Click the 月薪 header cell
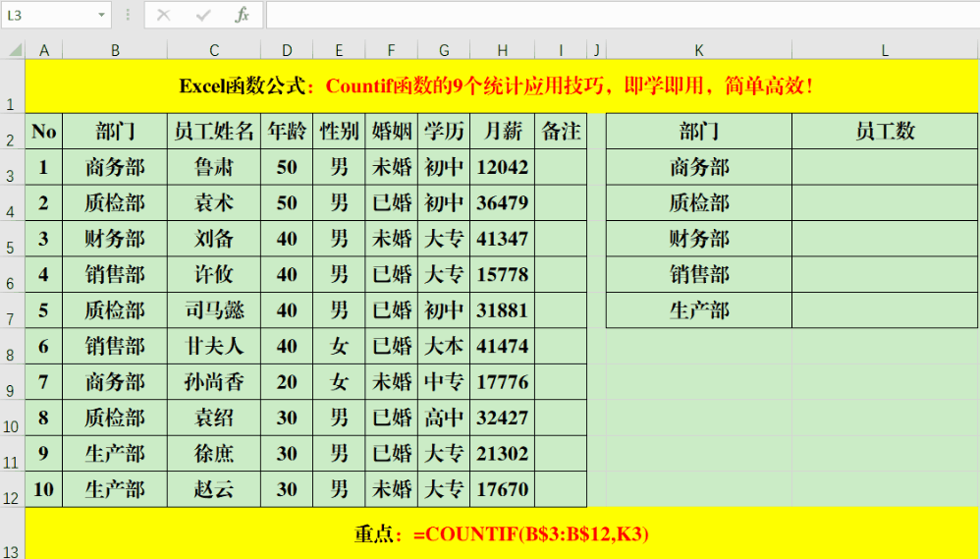 coord(503,132)
